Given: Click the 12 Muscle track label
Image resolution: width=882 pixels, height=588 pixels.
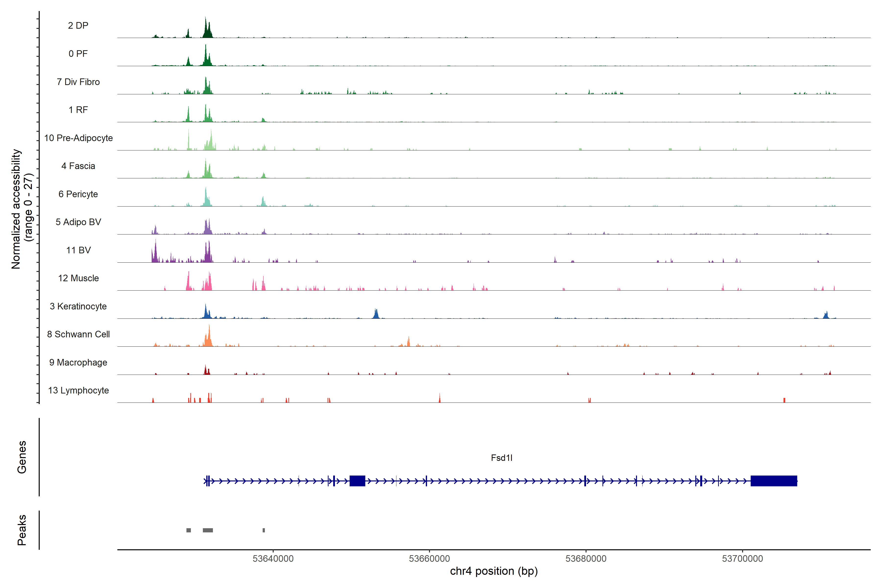Looking at the screenshot, I should pyautogui.click(x=78, y=278).
